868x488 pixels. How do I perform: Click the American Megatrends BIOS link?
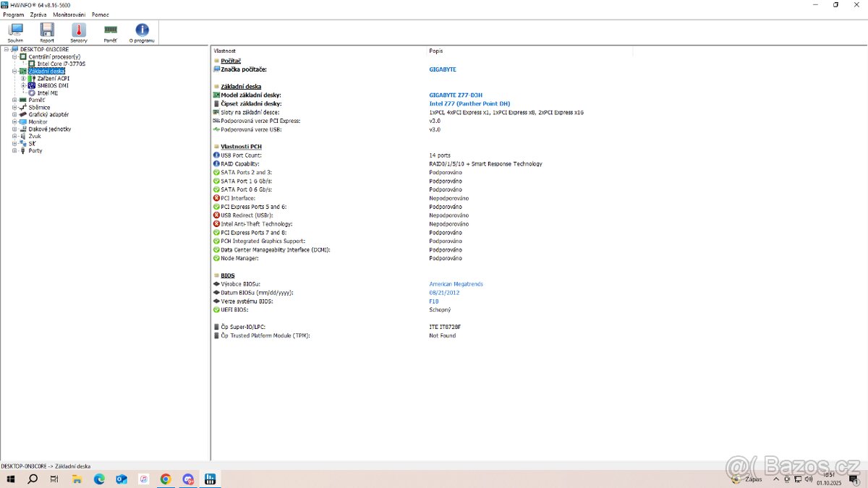click(x=456, y=284)
